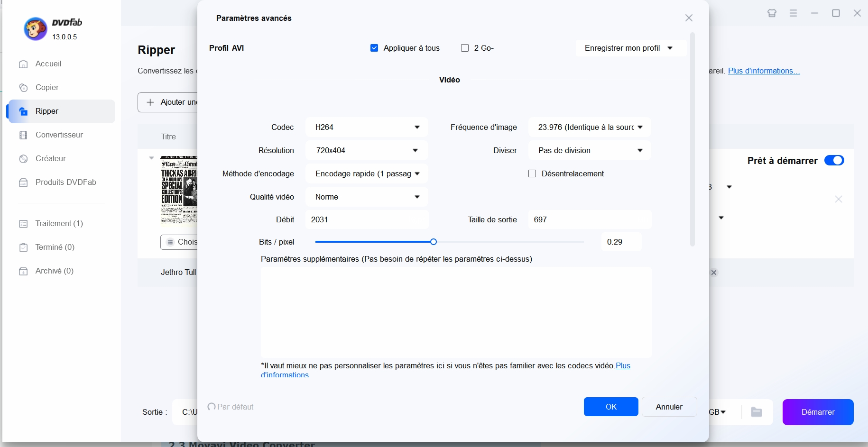Viewport: 868px width, 447px height.
Task: Click the Débit 2031 input field
Action: coord(367,219)
